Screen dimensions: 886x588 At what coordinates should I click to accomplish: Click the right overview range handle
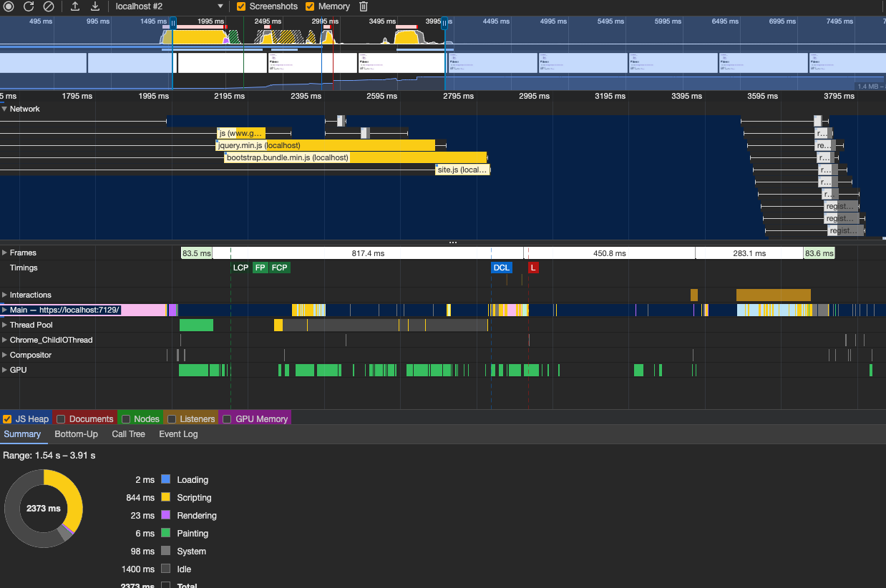(x=444, y=24)
